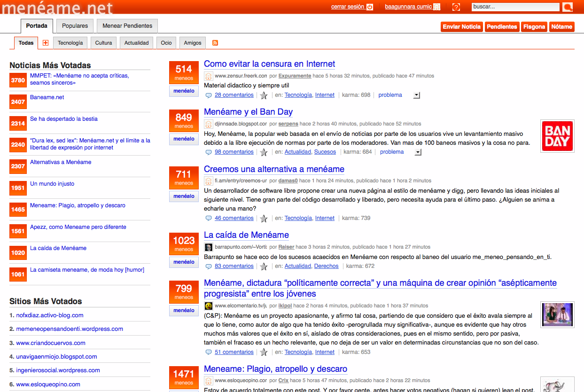This screenshot has width=584, height=392.
Task: Open www.criandocuervos.com site link
Action: coord(51,343)
